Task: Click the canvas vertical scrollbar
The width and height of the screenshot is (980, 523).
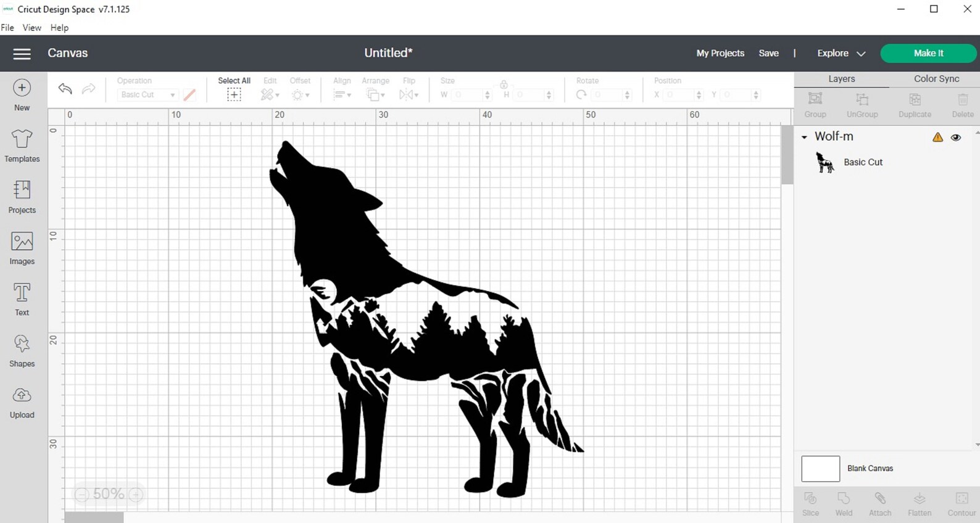Action: [787, 155]
